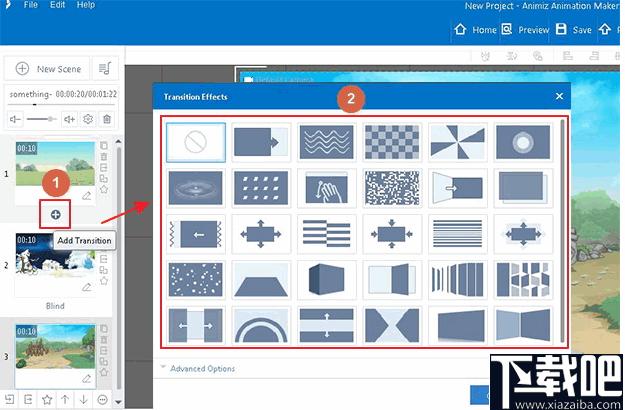
Task: Lower volume with speaker minus icon
Action: tap(15, 119)
